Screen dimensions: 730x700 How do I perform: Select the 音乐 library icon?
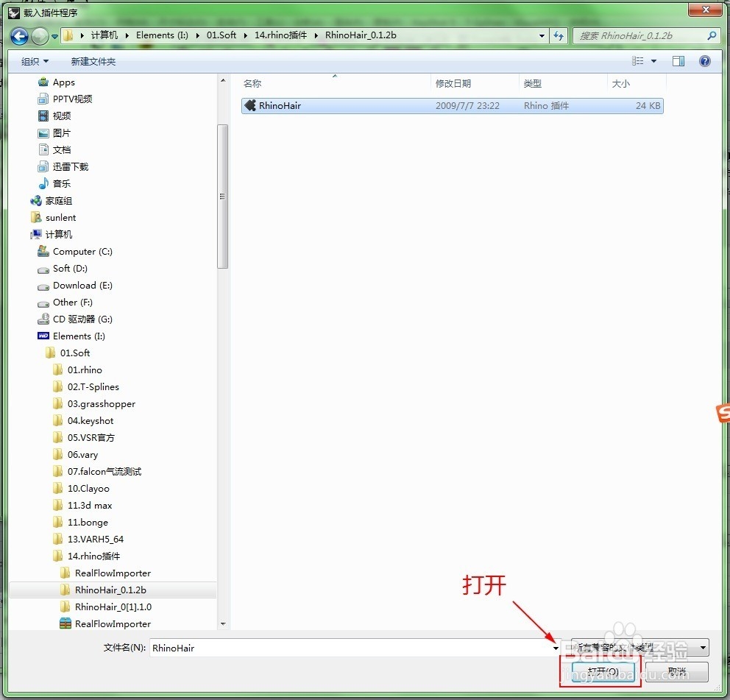click(x=43, y=183)
